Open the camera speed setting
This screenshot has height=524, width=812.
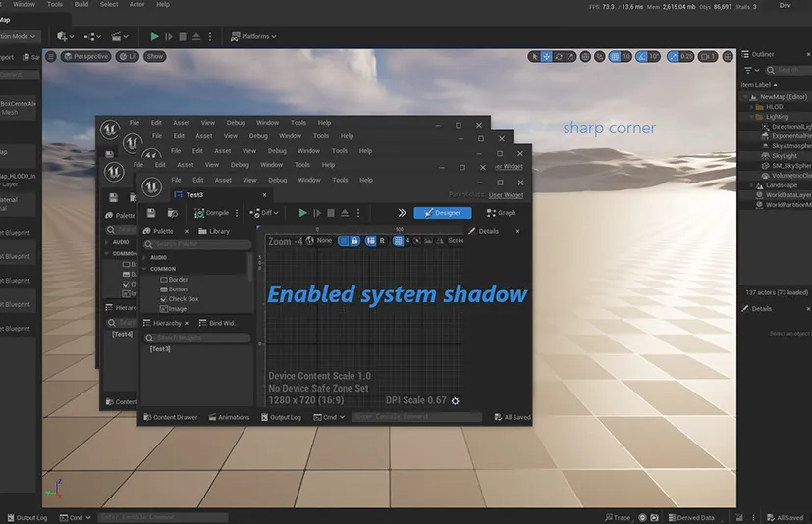click(x=707, y=57)
